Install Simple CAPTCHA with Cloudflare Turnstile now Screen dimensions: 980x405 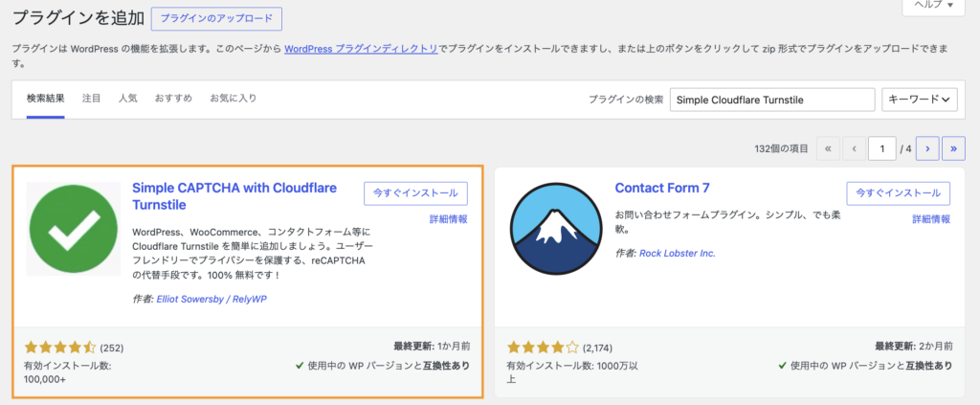point(415,193)
